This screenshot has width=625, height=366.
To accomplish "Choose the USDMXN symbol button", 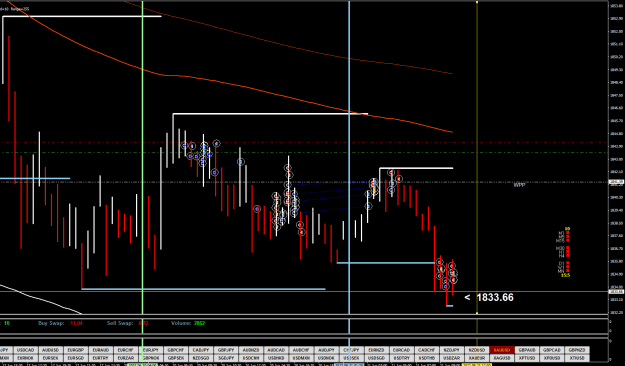I will coord(301,358).
